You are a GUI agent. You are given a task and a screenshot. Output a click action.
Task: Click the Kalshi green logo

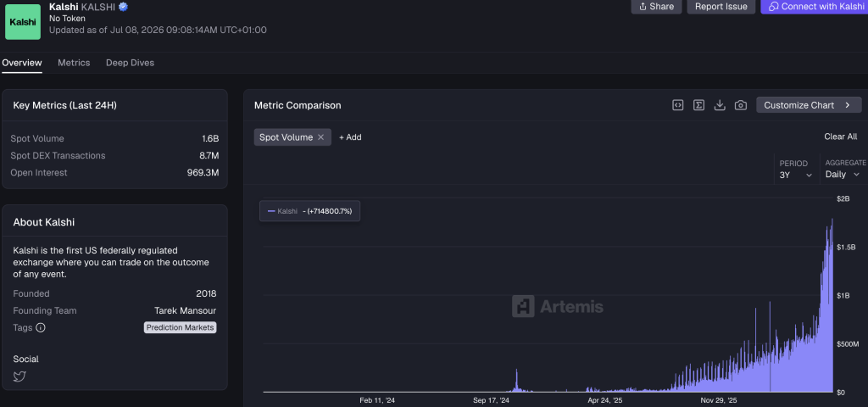[x=23, y=22]
